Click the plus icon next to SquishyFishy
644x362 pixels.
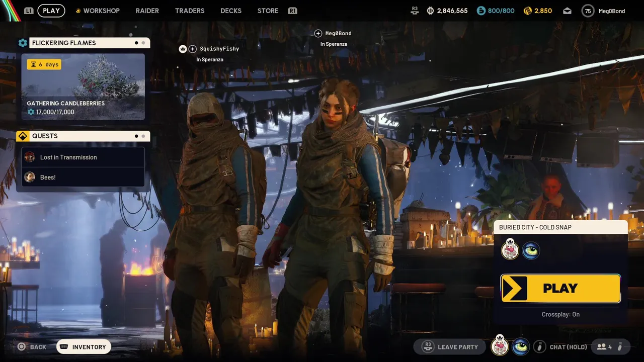(192, 49)
